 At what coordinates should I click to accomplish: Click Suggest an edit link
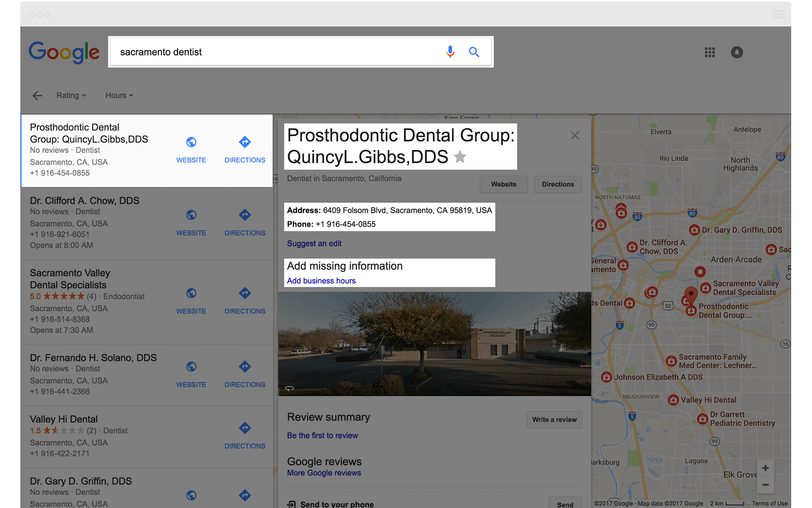click(314, 243)
